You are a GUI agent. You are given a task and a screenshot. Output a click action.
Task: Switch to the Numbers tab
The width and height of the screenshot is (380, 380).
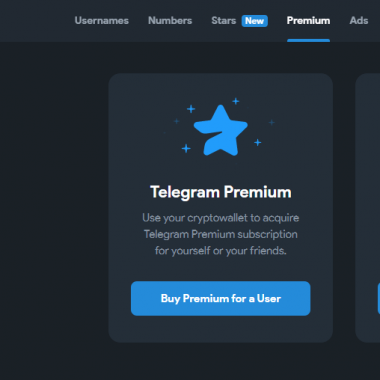pyautogui.click(x=170, y=21)
